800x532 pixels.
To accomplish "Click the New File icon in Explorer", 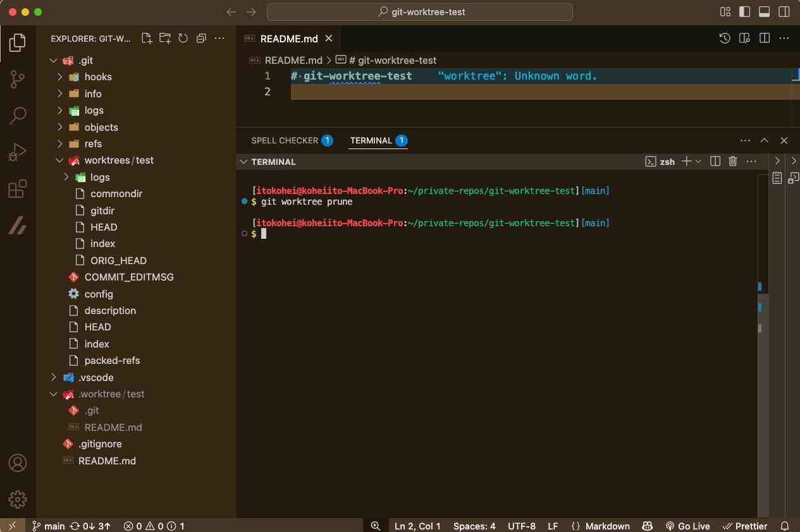I will click(147, 39).
